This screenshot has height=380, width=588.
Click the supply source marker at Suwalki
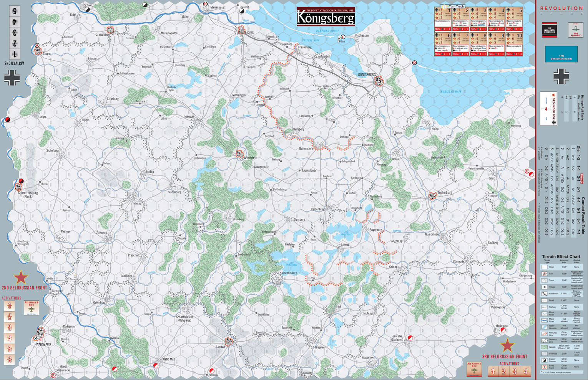[x=410, y=338]
